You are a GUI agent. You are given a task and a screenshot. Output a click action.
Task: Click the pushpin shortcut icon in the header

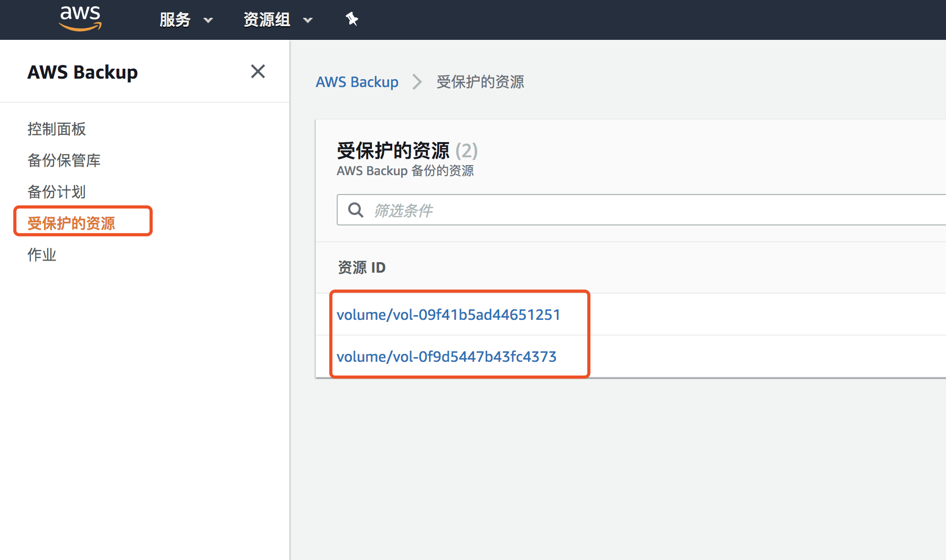(x=352, y=19)
